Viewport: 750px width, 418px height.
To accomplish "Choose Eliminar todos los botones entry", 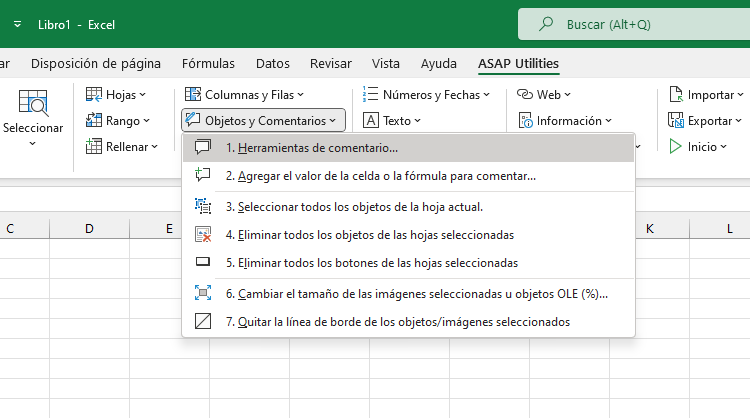I will point(408,263).
